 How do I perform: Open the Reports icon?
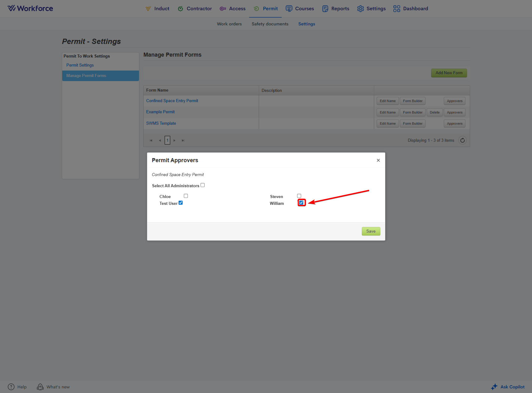point(325,9)
